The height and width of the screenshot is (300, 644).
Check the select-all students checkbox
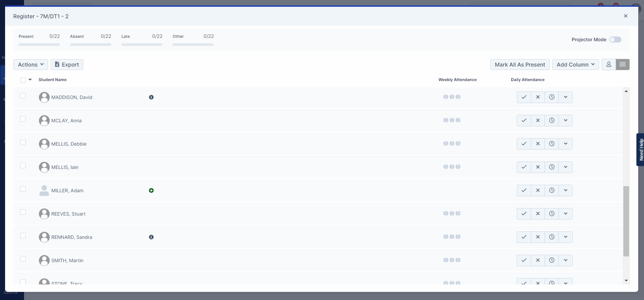[x=23, y=80]
